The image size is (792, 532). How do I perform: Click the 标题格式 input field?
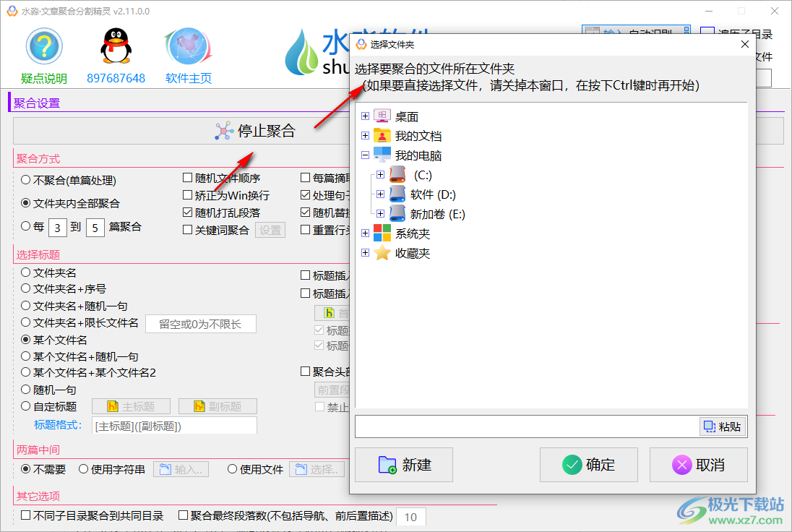point(174,426)
